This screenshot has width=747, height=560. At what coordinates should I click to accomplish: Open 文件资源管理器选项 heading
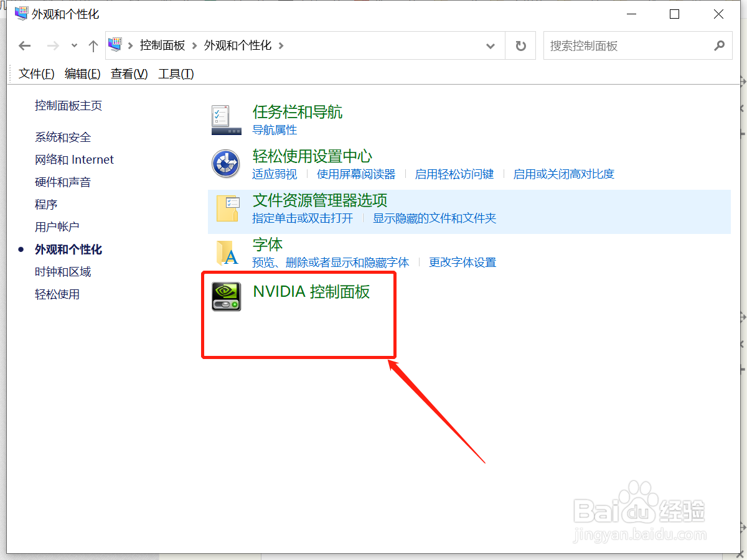tap(320, 200)
